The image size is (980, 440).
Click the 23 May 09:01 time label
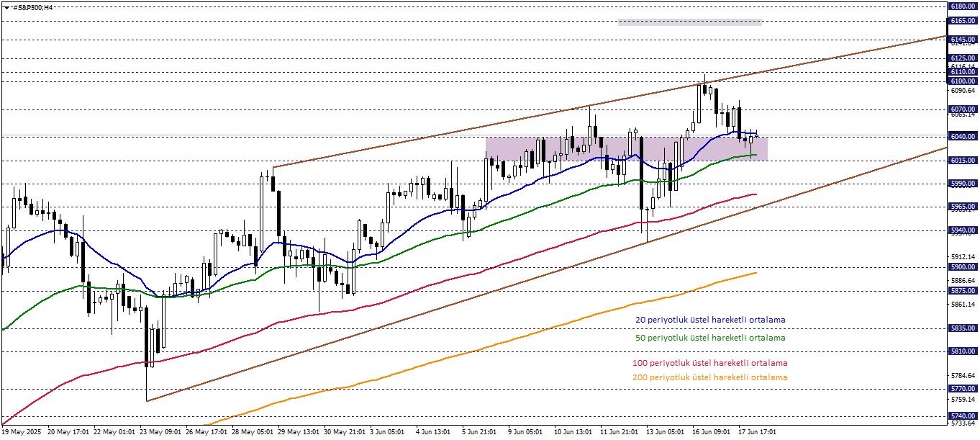pos(160,432)
